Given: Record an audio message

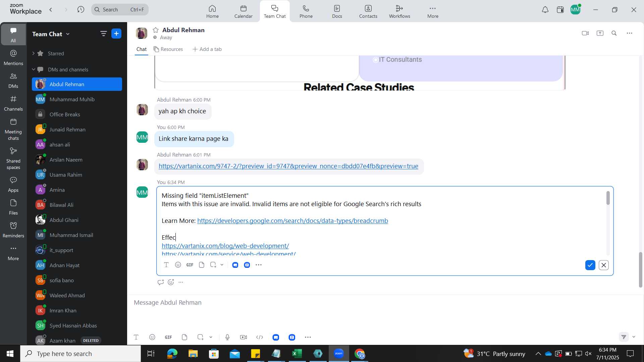Looking at the screenshot, I should click(x=227, y=337).
